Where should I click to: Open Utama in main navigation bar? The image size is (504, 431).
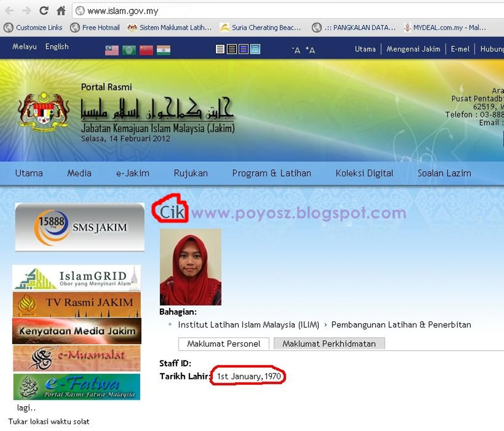point(29,173)
